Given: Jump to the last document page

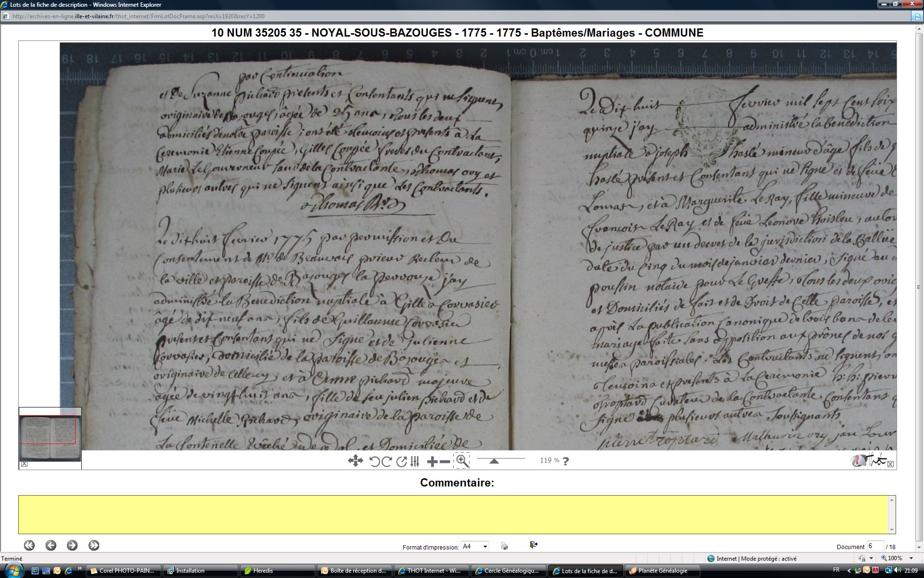Looking at the screenshot, I should (94, 545).
